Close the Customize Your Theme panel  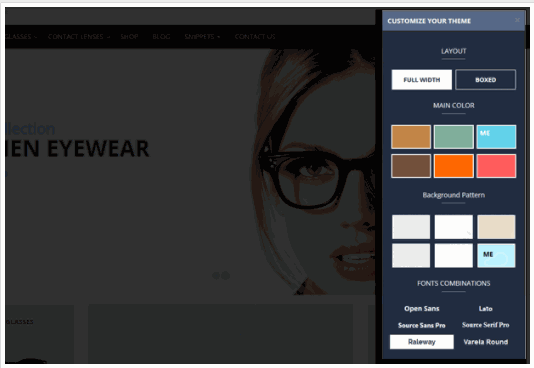pos(517,20)
